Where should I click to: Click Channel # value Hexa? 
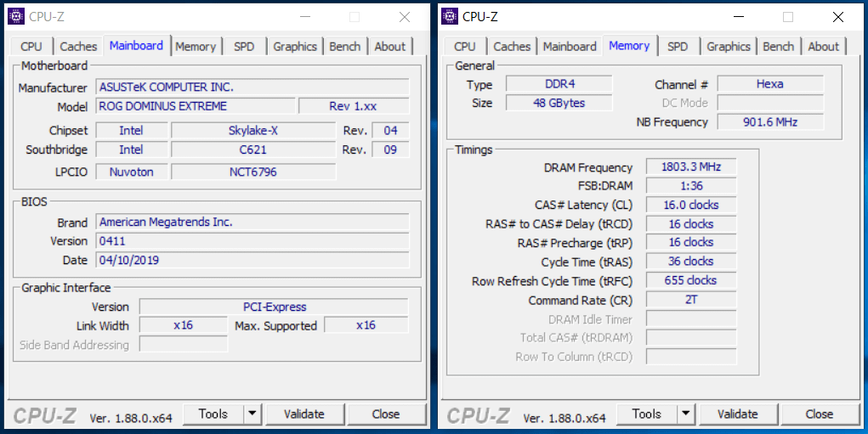click(x=770, y=84)
